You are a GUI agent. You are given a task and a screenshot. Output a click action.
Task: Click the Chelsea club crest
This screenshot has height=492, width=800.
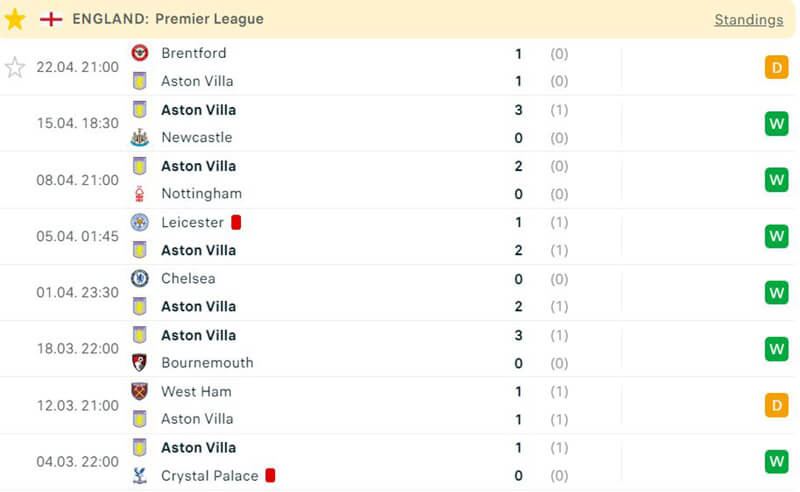[x=140, y=278]
